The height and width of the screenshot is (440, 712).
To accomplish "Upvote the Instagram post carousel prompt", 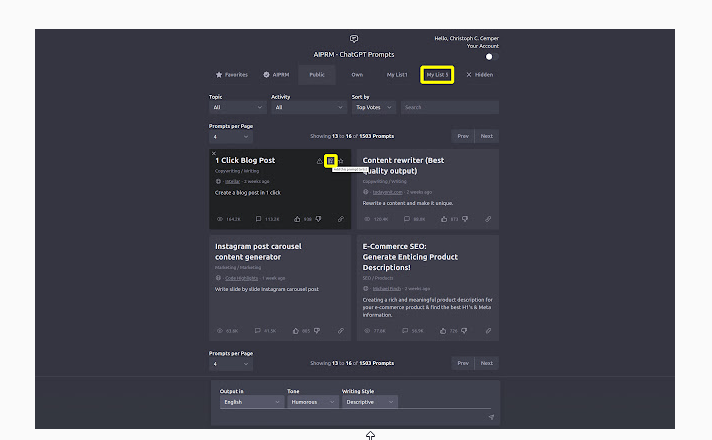I will tap(296, 331).
